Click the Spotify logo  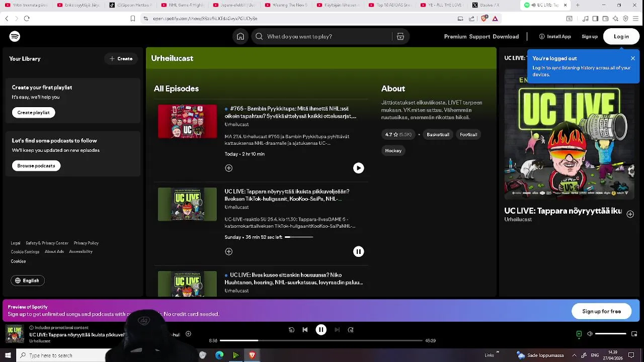[x=15, y=36]
